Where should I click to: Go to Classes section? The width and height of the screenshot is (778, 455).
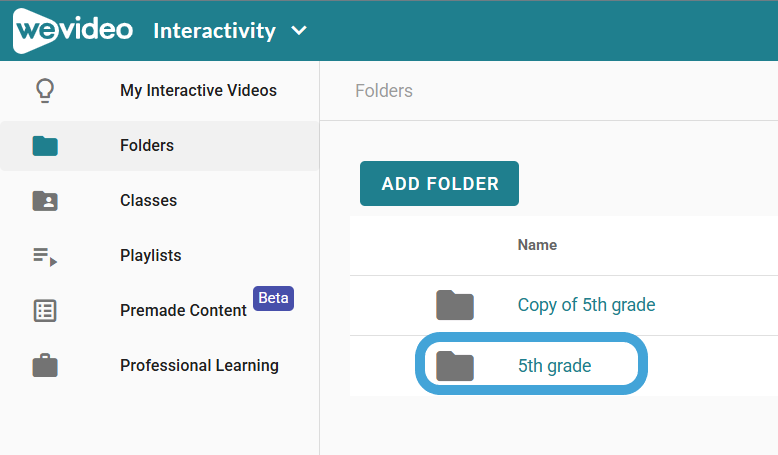(x=148, y=200)
